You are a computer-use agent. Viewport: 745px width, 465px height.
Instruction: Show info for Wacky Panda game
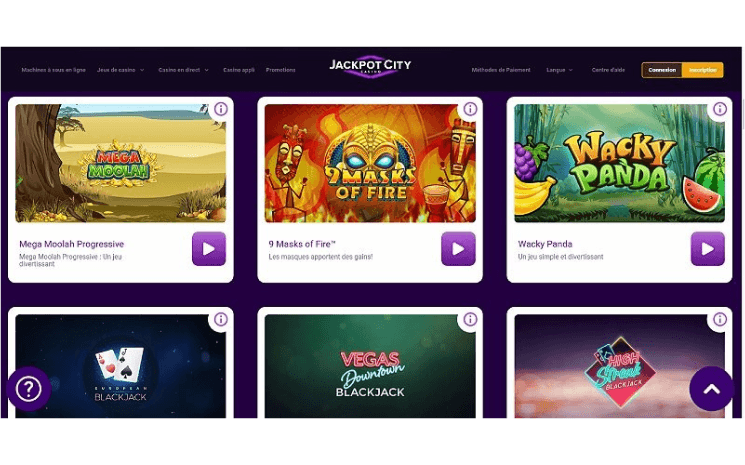(x=719, y=109)
